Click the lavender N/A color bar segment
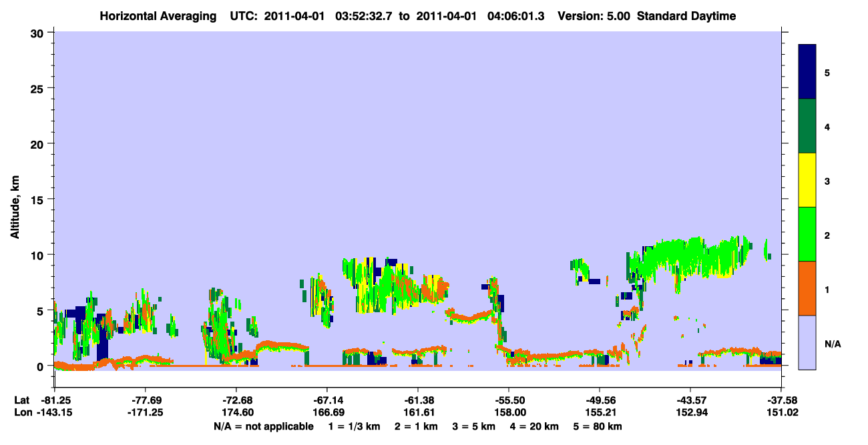The image size is (868, 445). [x=807, y=342]
